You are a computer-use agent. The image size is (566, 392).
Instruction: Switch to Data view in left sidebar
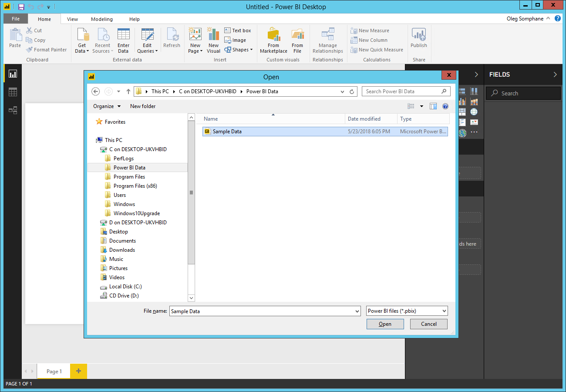13,92
